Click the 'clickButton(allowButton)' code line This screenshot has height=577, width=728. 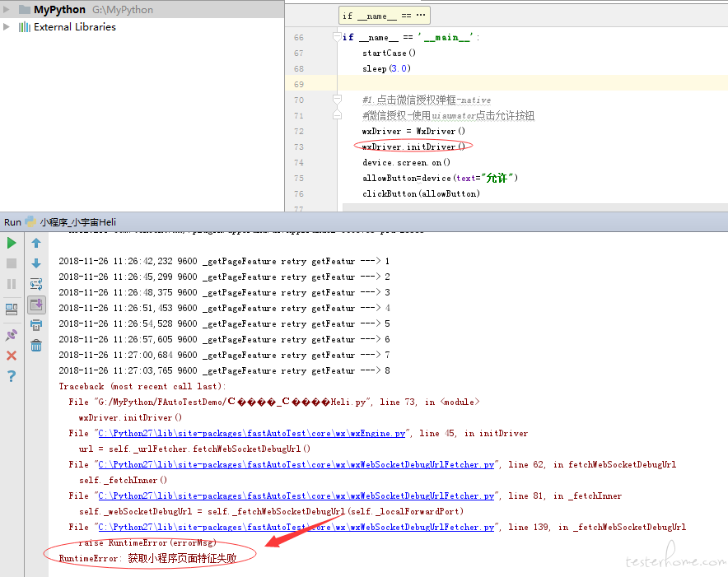pos(421,193)
